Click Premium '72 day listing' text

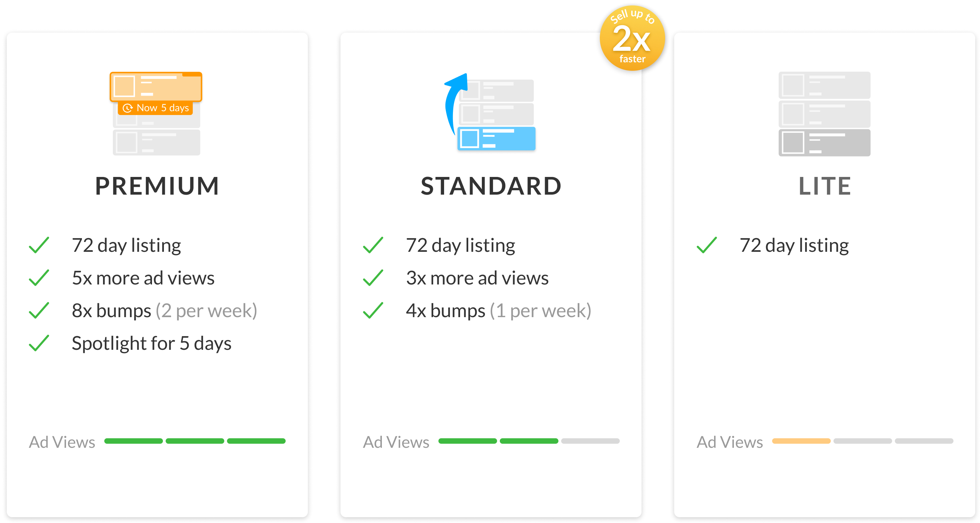pos(126,245)
